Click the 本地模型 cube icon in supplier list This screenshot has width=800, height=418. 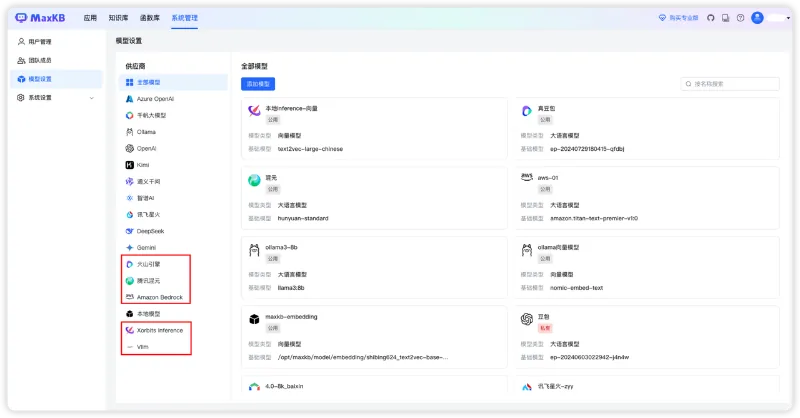coord(130,314)
